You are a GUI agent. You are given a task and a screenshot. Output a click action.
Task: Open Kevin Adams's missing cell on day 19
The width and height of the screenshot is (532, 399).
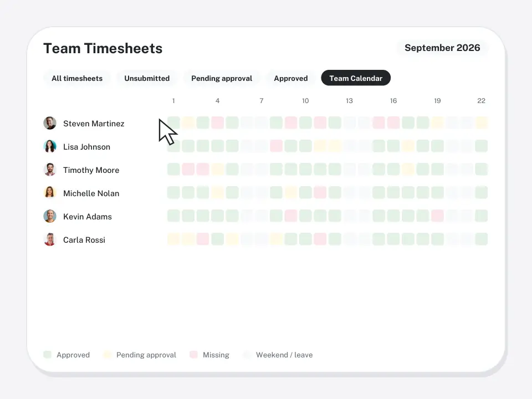click(x=437, y=216)
